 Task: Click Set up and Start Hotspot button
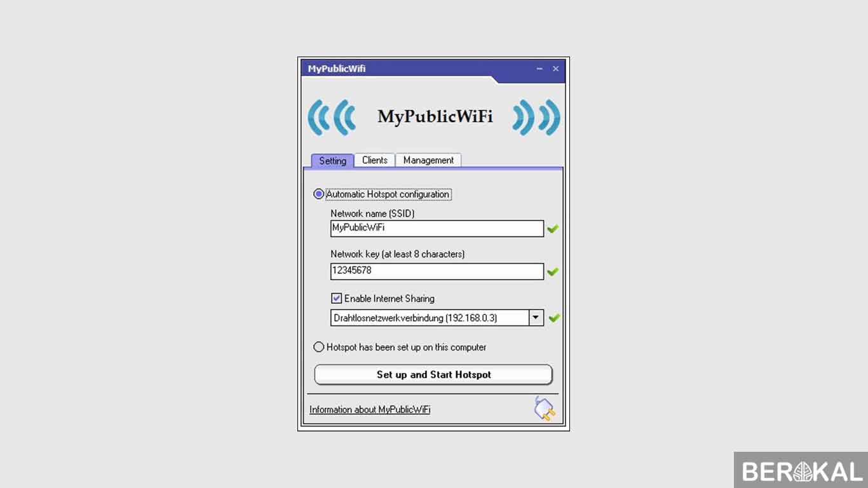pos(433,375)
